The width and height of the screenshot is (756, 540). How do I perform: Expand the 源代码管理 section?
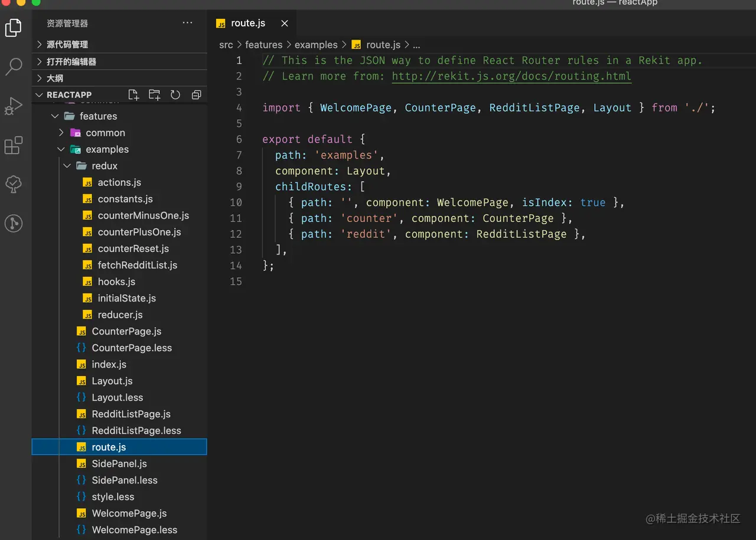tap(67, 44)
